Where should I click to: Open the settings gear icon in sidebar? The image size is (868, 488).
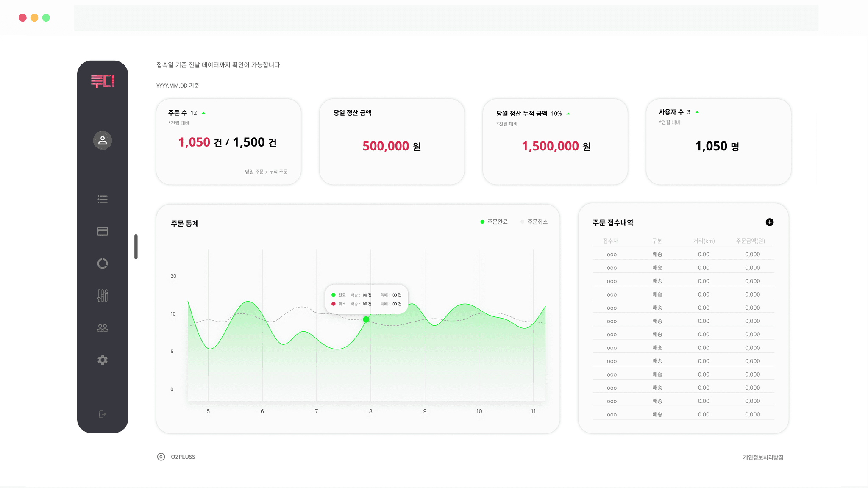click(x=103, y=360)
